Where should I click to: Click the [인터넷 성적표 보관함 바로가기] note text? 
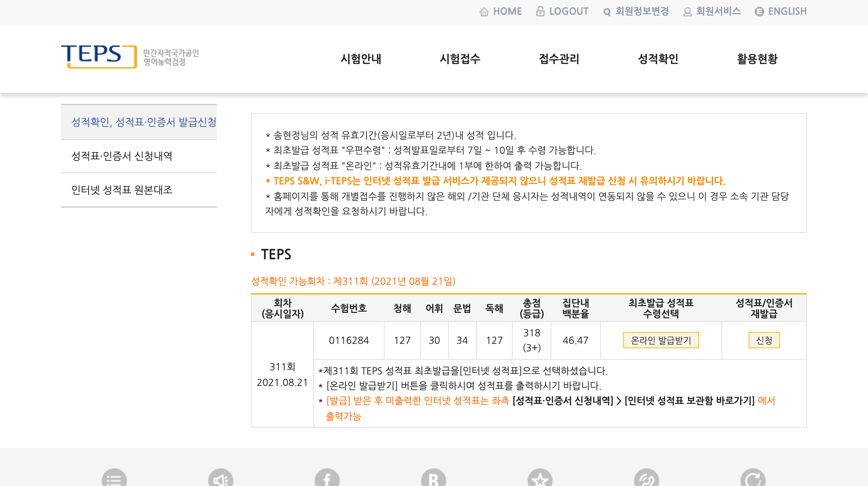tap(689, 401)
